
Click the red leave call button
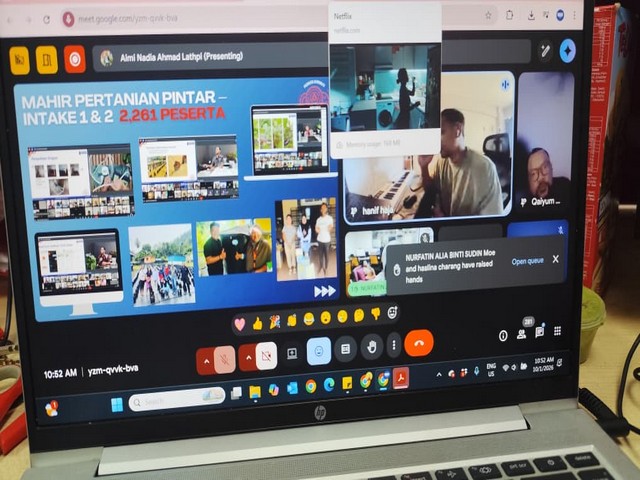tap(420, 343)
